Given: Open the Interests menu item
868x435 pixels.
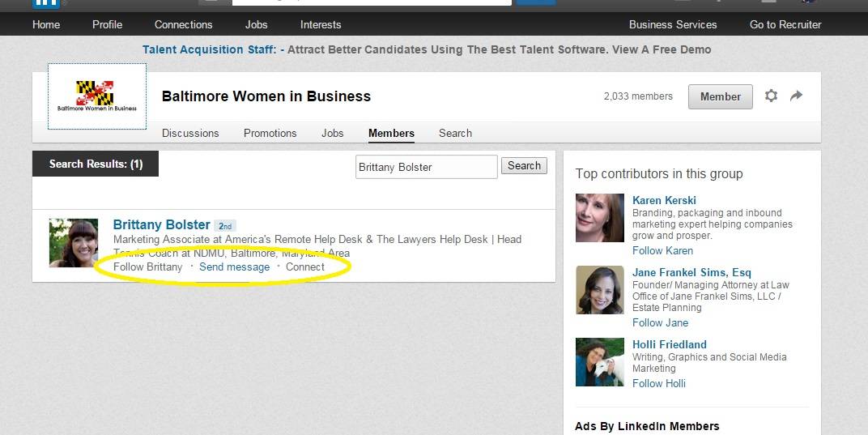Looking at the screenshot, I should [321, 24].
